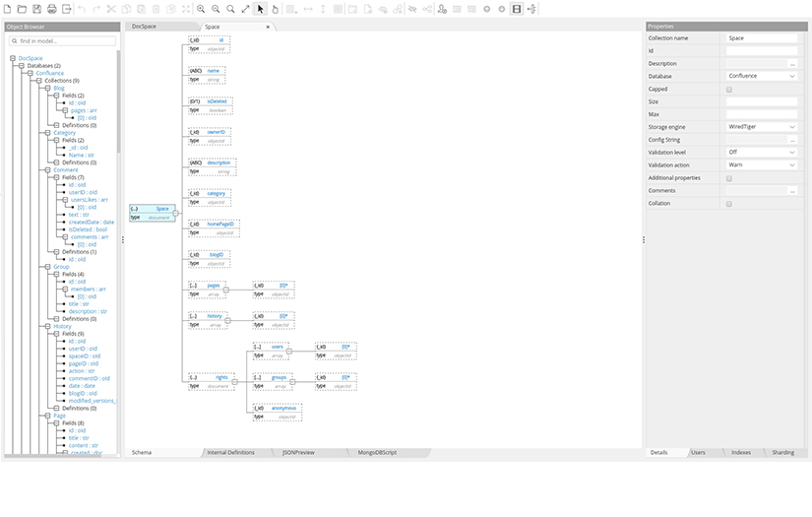The height and width of the screenshot is (517, 812).
Task: Select the Confluence database in tree
Action: pyautogui.click(x=50, y=74)
